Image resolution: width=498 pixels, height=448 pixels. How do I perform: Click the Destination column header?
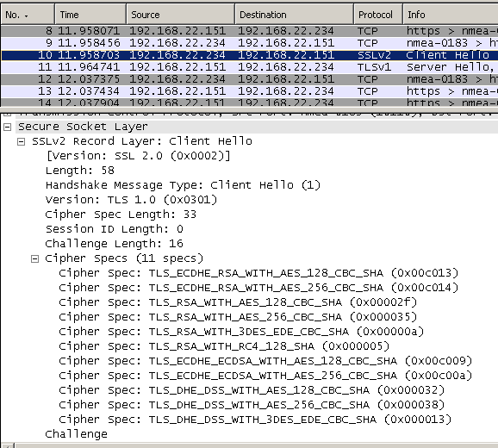point(294,15)
